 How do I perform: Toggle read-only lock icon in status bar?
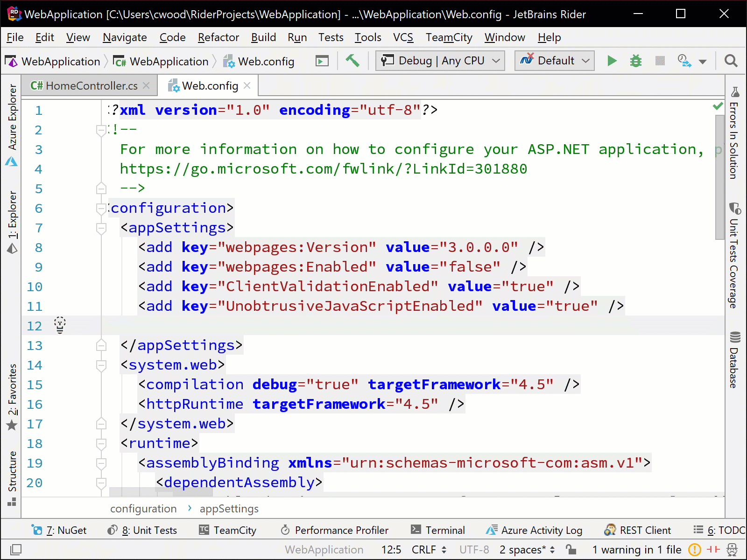[x=571, y=549]
